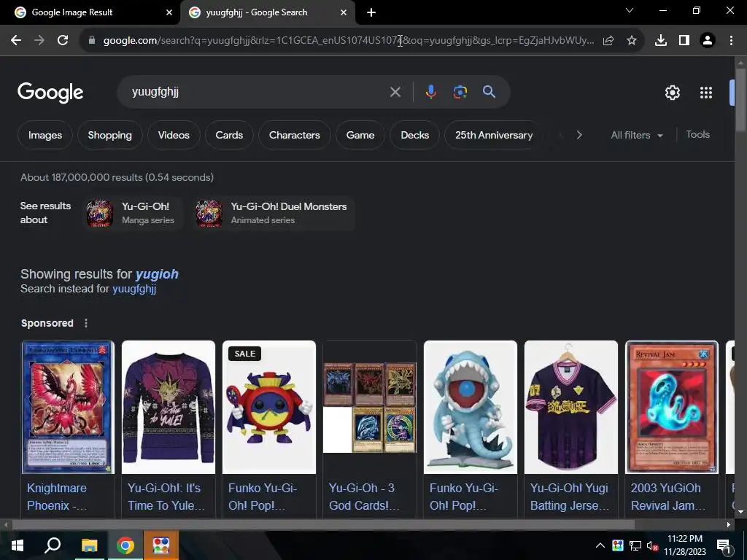Bookmark this page with the star icon
This screenshot has height=560, width=747.
coord(632,41)
